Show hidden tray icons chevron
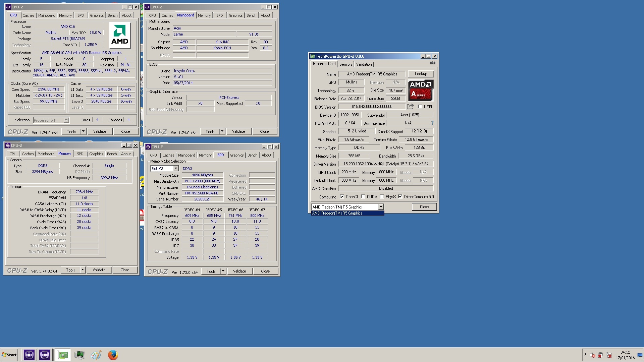 click(x=585, y=355)
